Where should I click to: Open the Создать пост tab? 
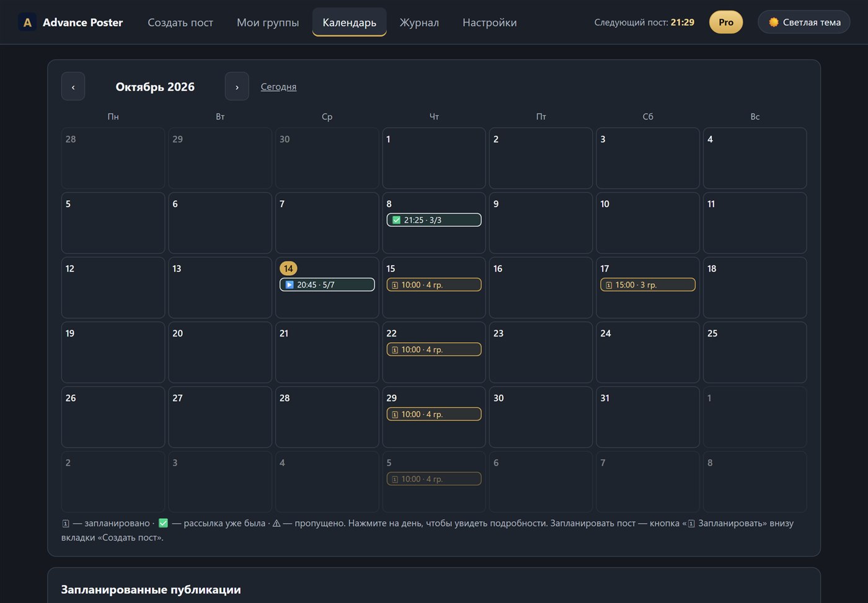pyautogui.click(x=180, y=22)
